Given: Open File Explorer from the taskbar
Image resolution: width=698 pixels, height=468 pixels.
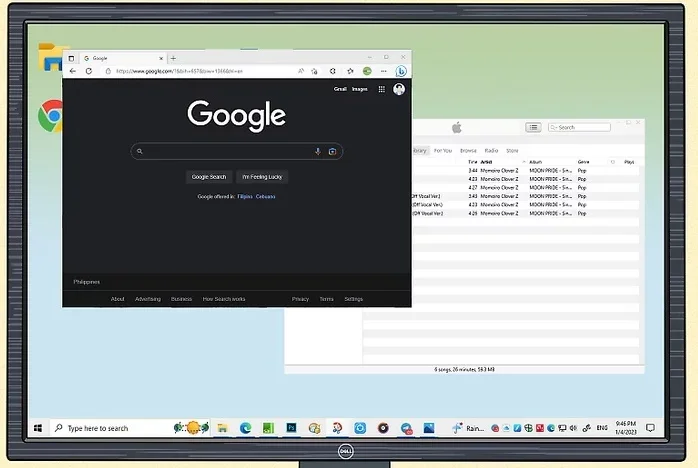Looking at the screenshot, I should pos(222,428).
